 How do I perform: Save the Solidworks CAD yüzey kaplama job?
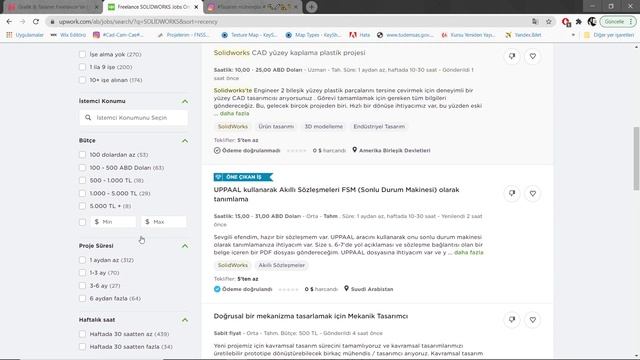[x=533, y=56]
